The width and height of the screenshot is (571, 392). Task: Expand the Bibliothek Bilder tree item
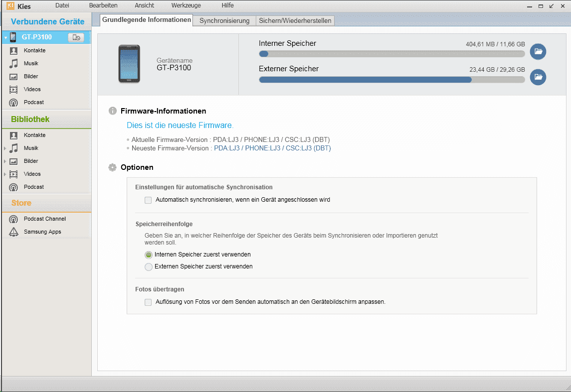pos(5,161)
